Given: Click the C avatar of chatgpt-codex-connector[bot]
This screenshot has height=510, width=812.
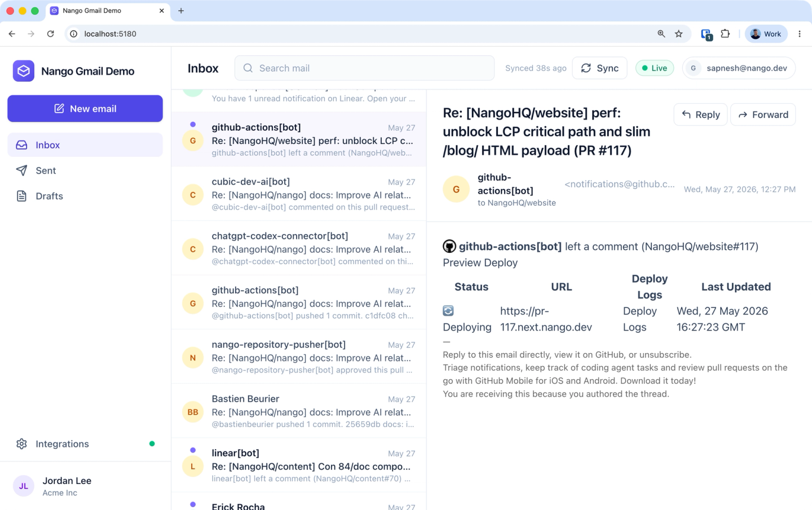Looking at the screenshot, I should click(x=193, y=249).
